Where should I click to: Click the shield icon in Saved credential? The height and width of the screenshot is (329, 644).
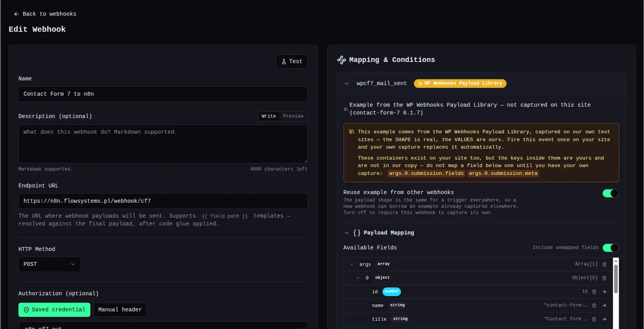pyautogui.click(x=26, y=310)
